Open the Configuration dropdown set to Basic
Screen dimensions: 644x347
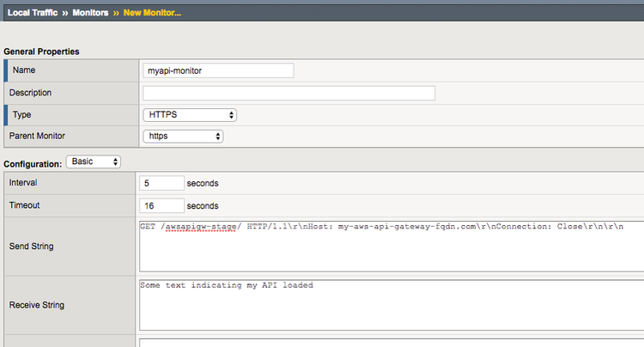pyautogui.click(x=94, y=161)
